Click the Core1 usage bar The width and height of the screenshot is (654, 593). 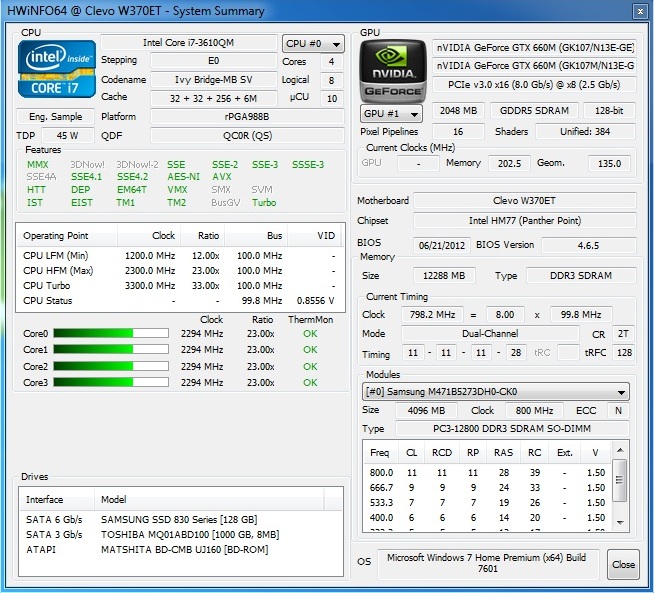click(111, 349)
